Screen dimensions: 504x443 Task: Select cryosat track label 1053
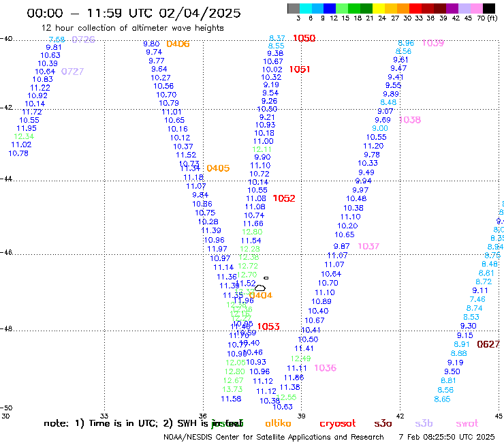[x=268, y=326]
